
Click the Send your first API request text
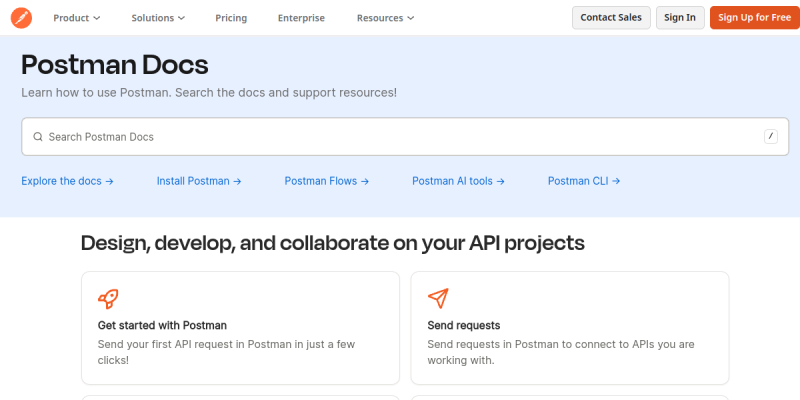pyautogui.click(x=226, y=352)
